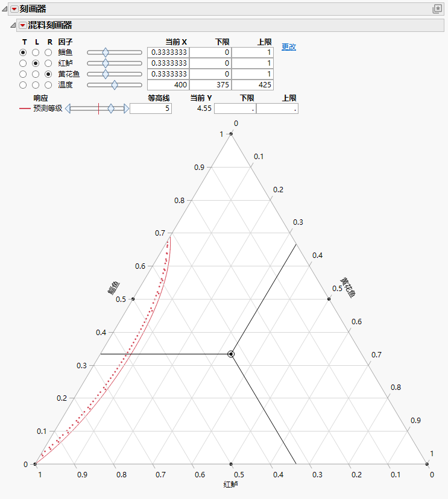Click the 0.5 marker on left edge

click(133, 299)
